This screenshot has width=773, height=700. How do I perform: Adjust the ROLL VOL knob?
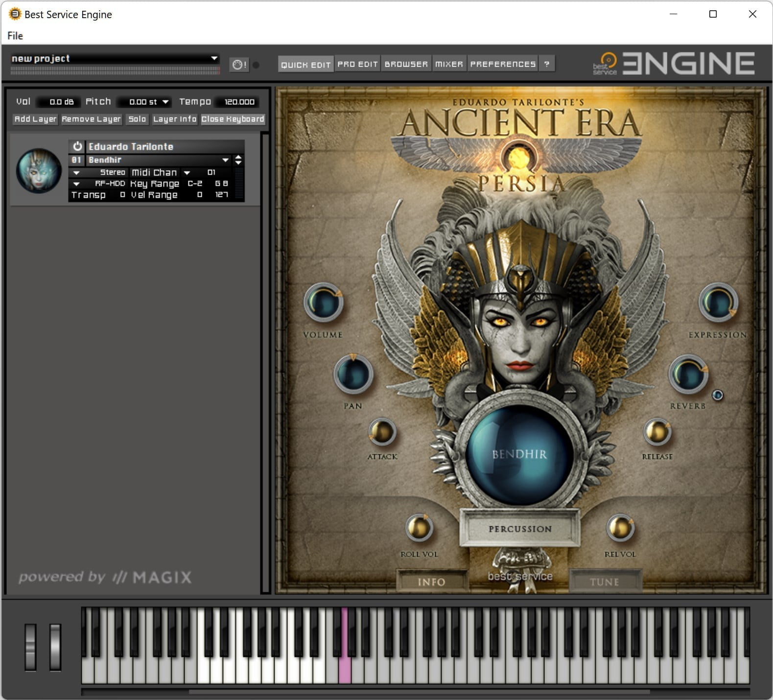click(x=419, y=528)
